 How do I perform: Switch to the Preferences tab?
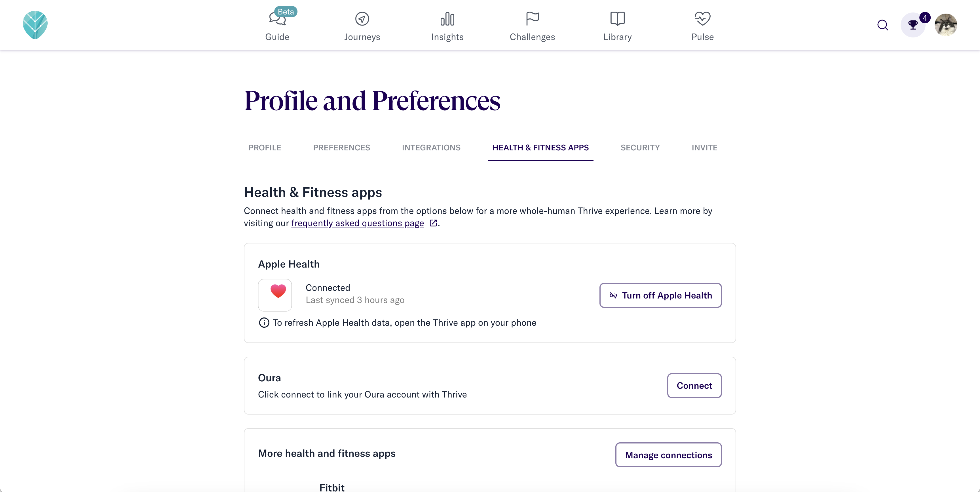click(341, 147)
